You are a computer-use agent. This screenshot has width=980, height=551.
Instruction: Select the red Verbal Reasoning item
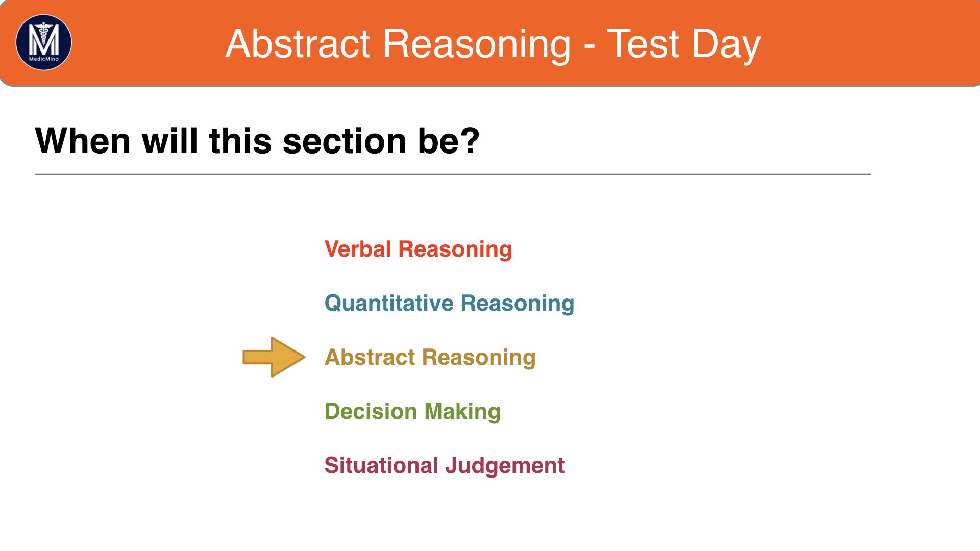pyautogui.click(x=418, y=249)
